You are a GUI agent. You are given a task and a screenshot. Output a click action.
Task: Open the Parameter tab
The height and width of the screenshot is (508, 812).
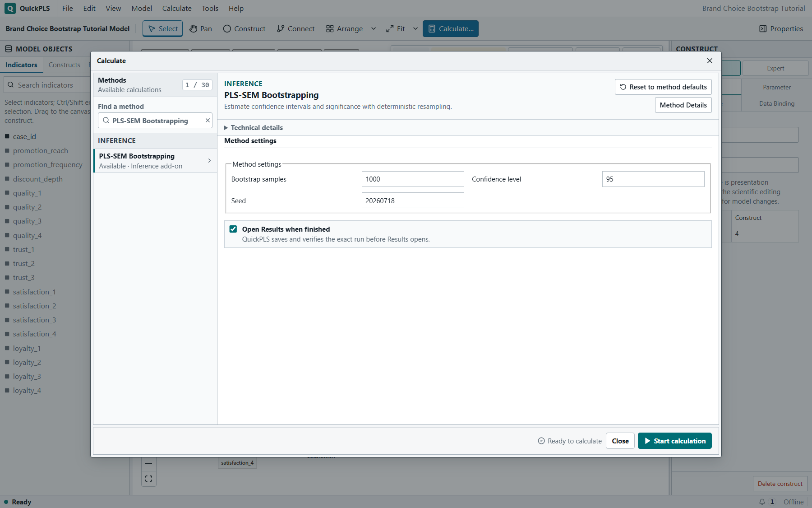pos(777,87)
